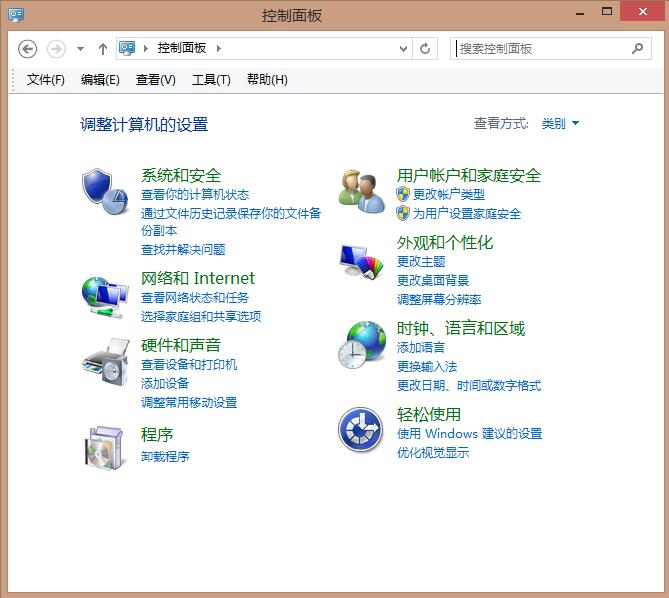The image size is (669, 598).
Task: Click the Appearance and Personalization monitor icon
Action: [x=361, y=261]
